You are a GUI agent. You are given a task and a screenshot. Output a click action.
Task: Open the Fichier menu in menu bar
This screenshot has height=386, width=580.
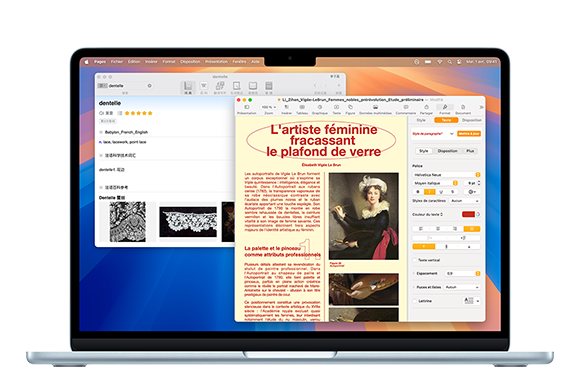click(x=117, y=62)
